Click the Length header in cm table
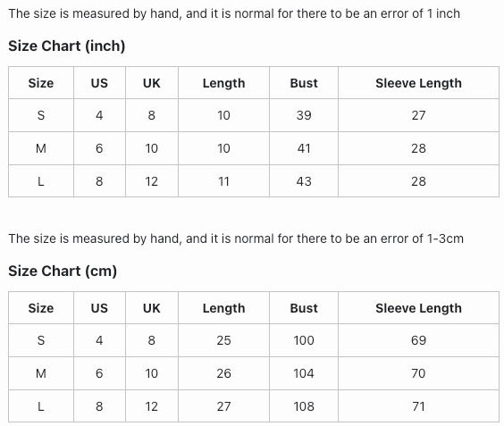504x426 pixels. (x=223, y=308)
